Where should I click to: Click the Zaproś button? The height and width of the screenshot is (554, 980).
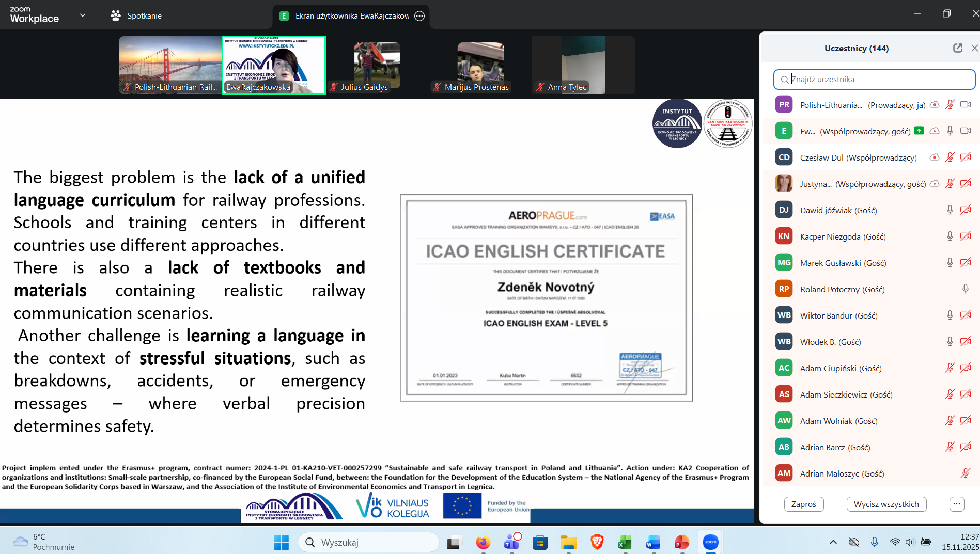coord(803,504)
